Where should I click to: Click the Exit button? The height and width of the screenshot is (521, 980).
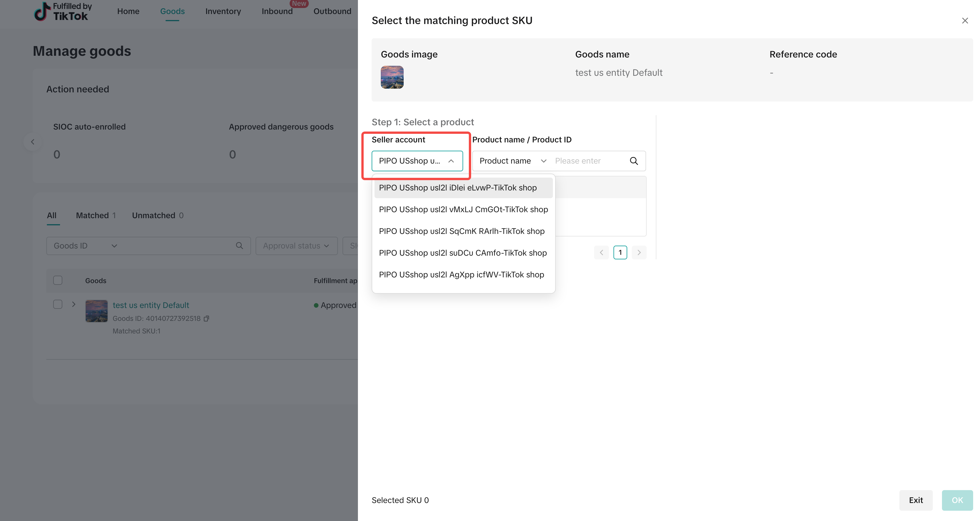tap(915, 500)
